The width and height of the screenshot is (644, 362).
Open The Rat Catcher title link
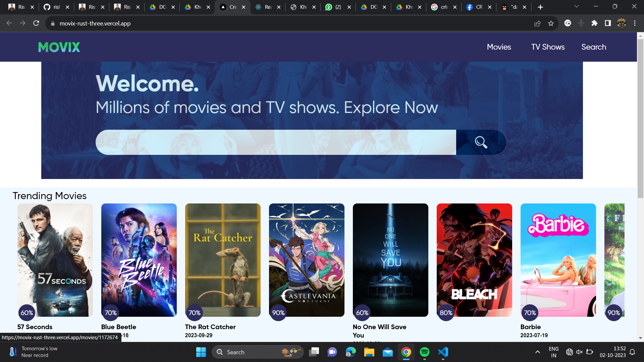click(210, 327)
